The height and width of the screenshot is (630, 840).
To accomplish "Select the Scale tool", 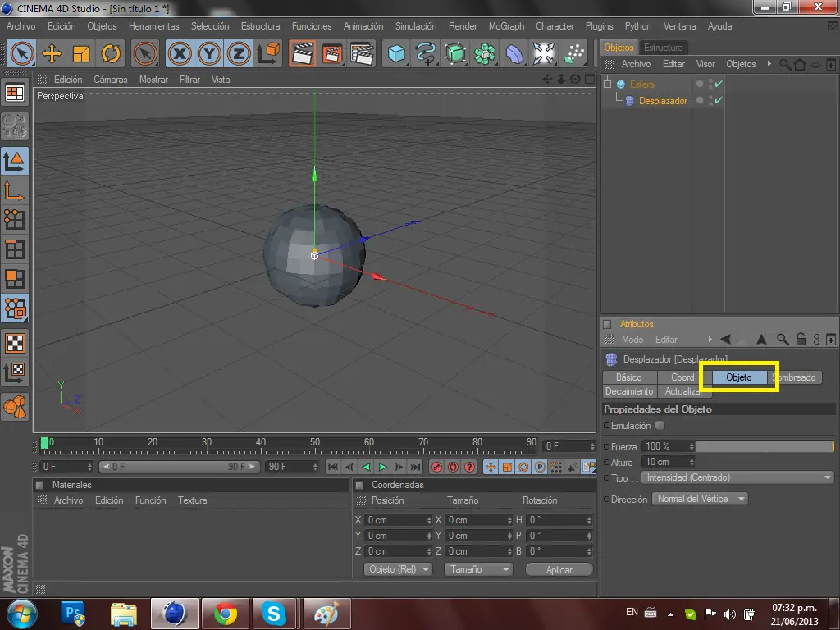I will 81,53.
